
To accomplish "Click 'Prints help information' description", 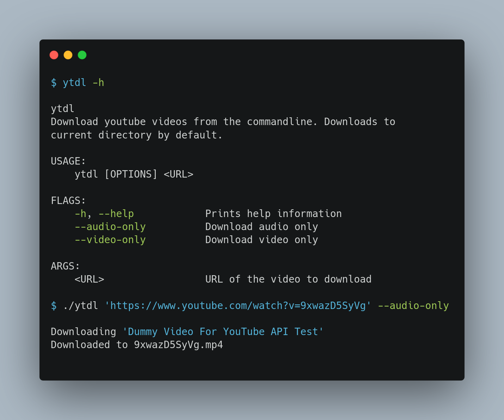I will pyautogui.click(x=273, y=214).
